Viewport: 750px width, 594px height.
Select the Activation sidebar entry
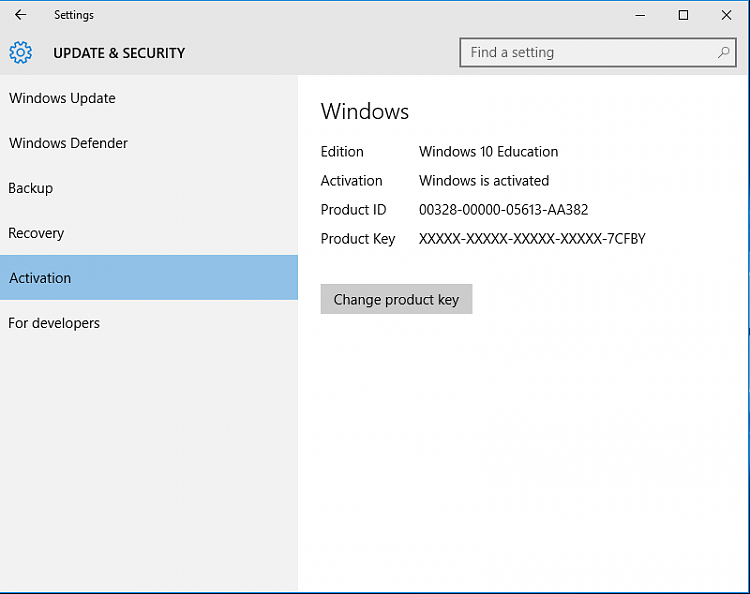click(x=149, y=278)
